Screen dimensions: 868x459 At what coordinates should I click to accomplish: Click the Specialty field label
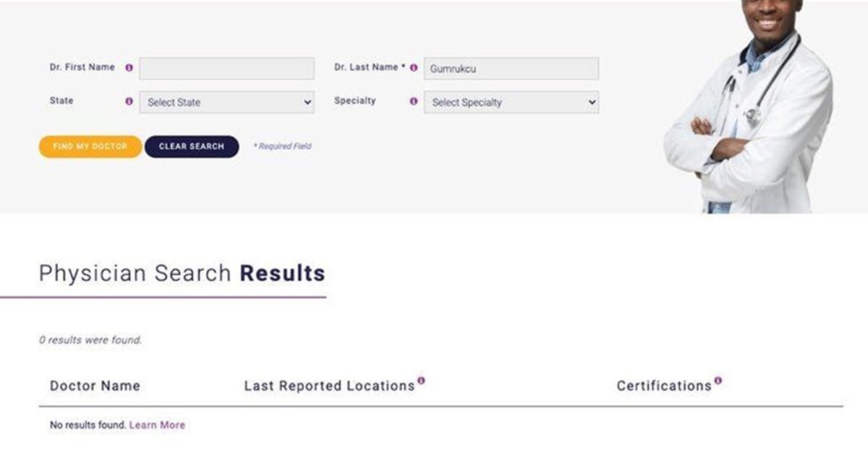click(354, 101)
